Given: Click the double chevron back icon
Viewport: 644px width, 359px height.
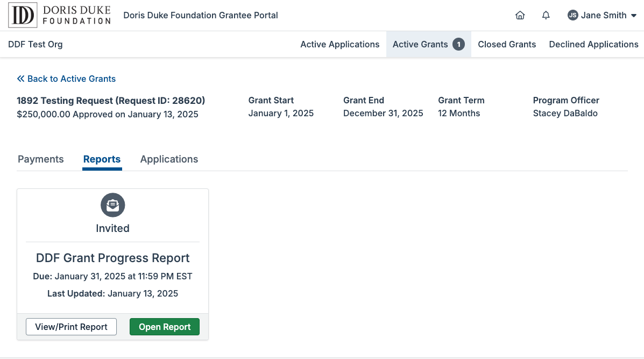Looking at the screenshot, I should pyautogui.click(x=20, y=79).
